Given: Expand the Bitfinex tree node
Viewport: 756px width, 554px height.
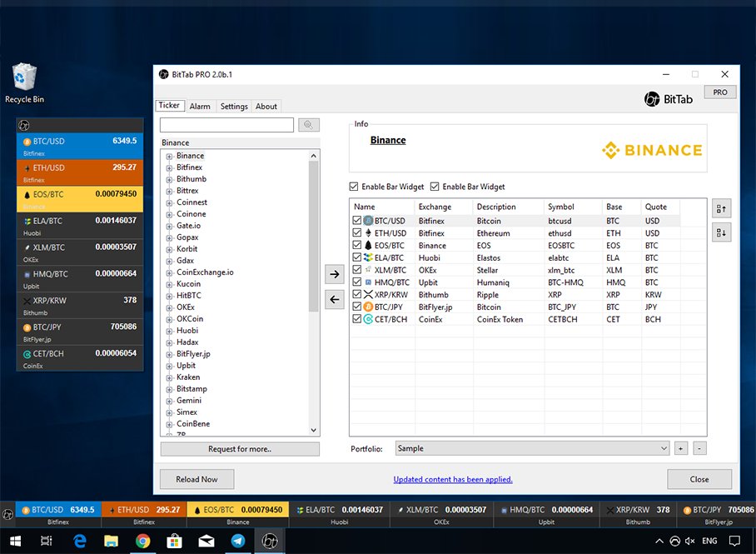Looking at the screenshot, I should (169, 168).
